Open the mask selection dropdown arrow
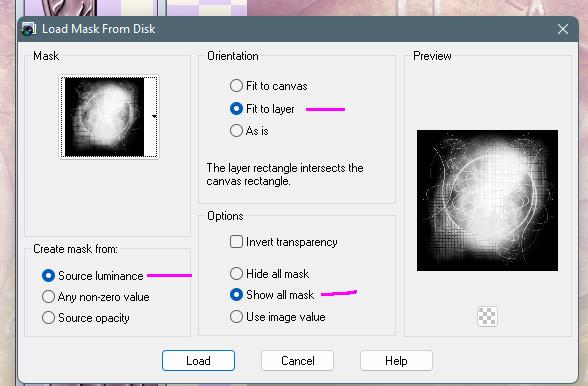This screenshot has height=386, width=588. point(154,116)
